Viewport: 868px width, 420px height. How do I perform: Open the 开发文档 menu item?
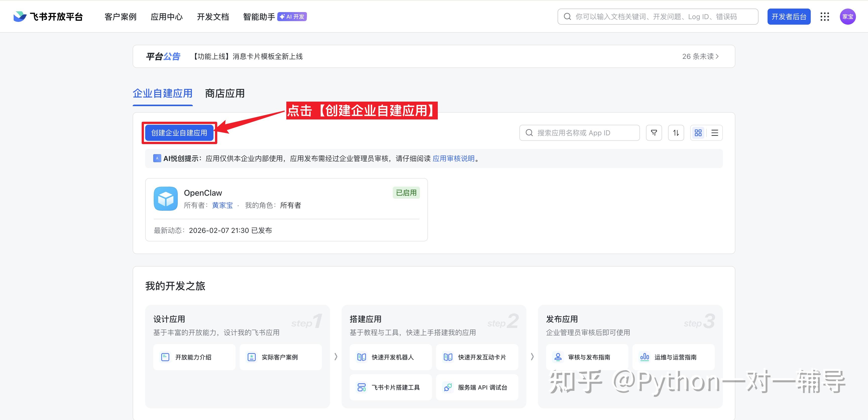pyautogui.click(x=213, y=17)
